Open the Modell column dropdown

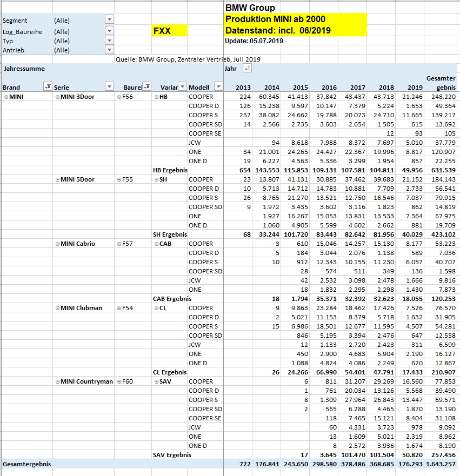218,86
